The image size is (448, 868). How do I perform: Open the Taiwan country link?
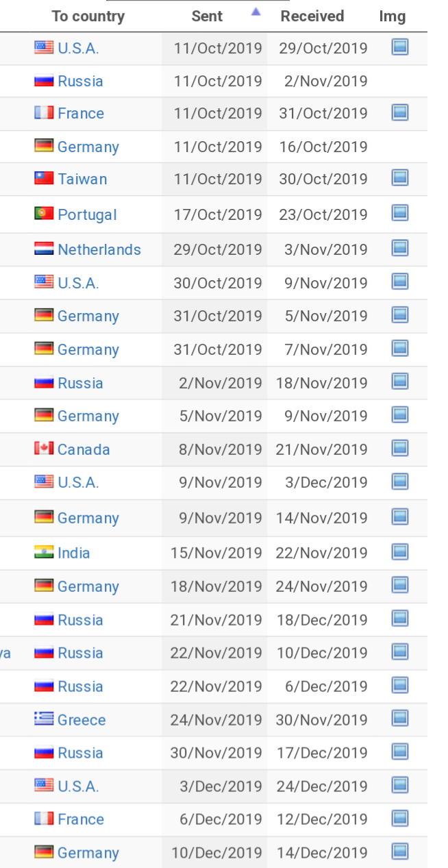(x=82, y=179)
